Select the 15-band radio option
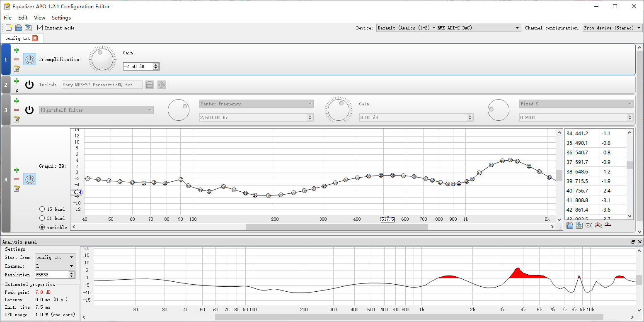 coord(42,209)
